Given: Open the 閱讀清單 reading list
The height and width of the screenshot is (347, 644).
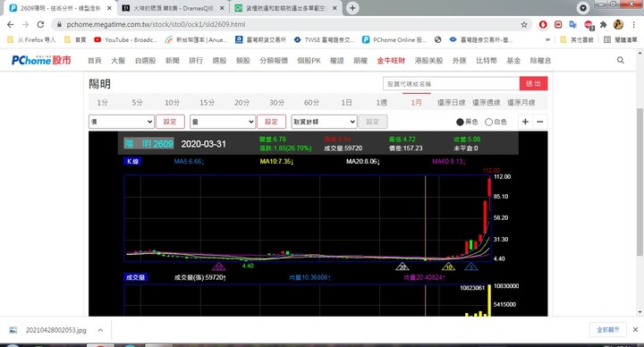Looking at the screenshot, I should (620, 40).
